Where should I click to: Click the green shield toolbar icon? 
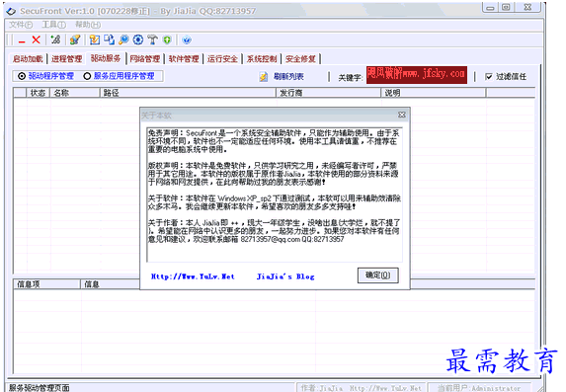click(x=167, y=39)
